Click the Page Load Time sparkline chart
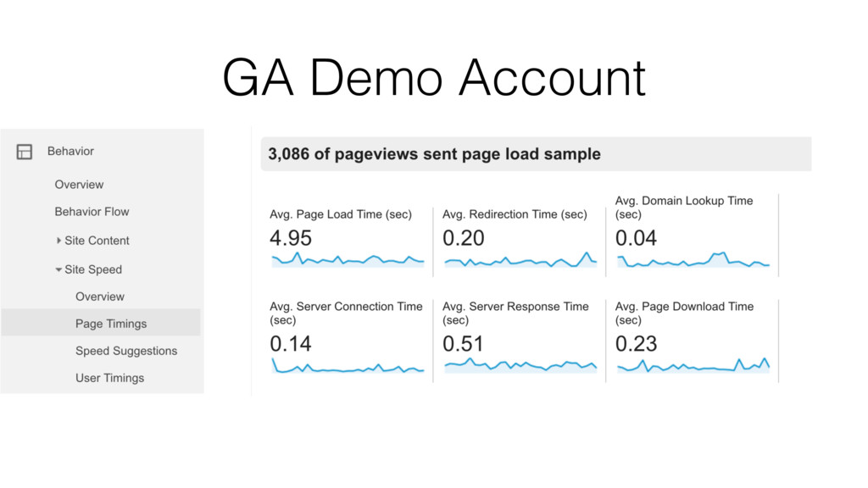Screen dimensions: 868x488 (348, 259)
